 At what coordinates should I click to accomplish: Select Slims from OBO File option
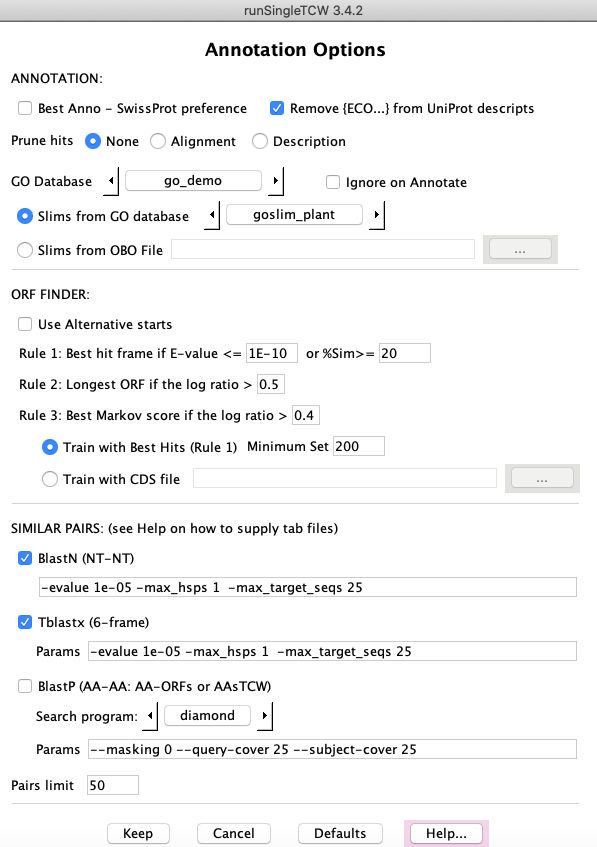coord(25,250)
